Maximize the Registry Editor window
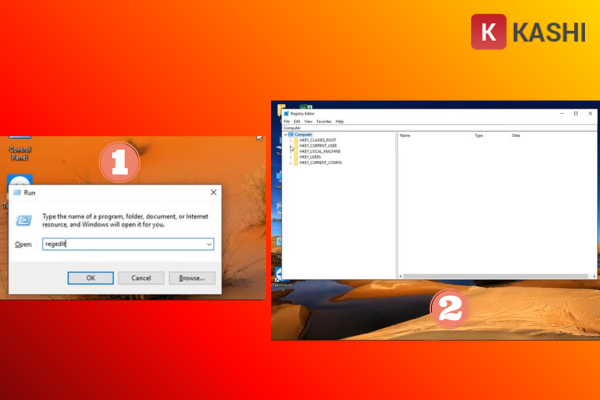This screenshot has height=400, width=600. pos(576,114)
